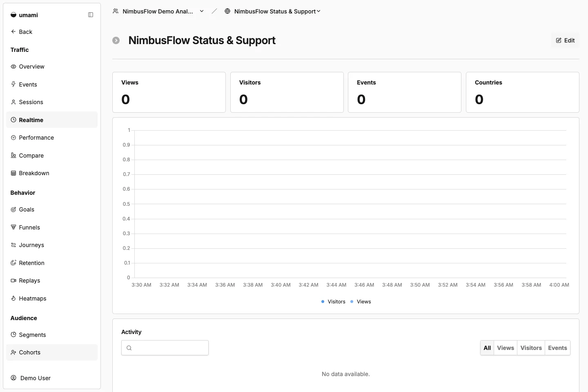Screen dimensions: 588x392
Task: Click the Countries metric card
Action: pos(523,92)
